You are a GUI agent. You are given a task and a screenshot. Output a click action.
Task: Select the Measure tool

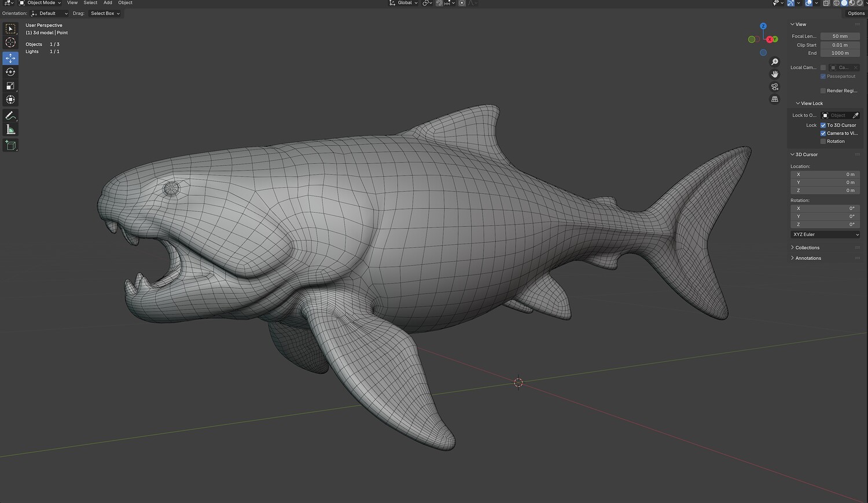(x=10, y=129)
